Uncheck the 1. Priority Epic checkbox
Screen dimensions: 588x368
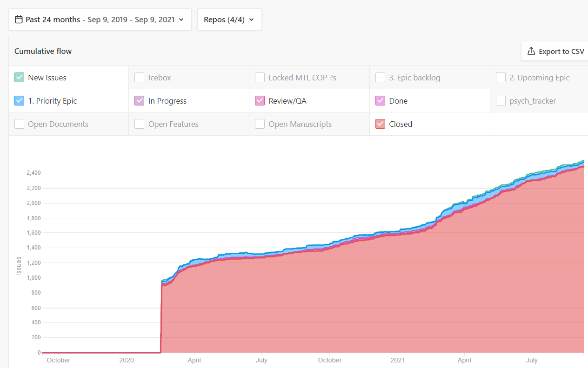(x=19, y=101)
